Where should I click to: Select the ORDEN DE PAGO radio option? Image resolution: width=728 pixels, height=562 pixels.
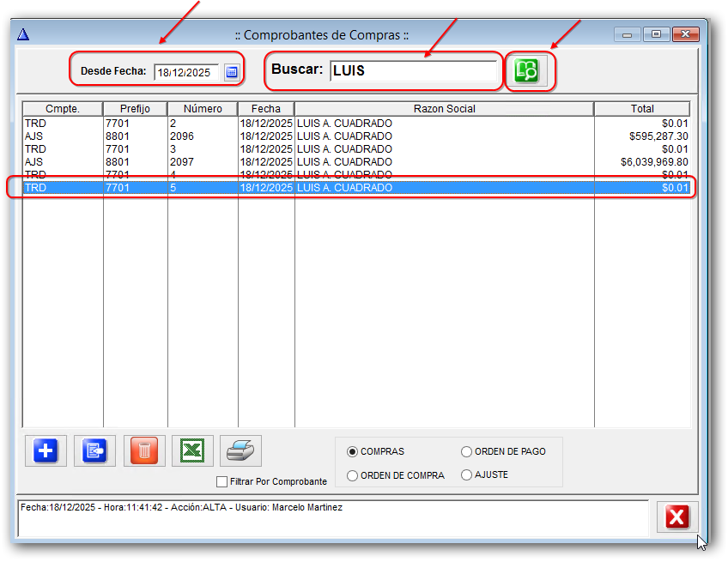pos(467,451)
